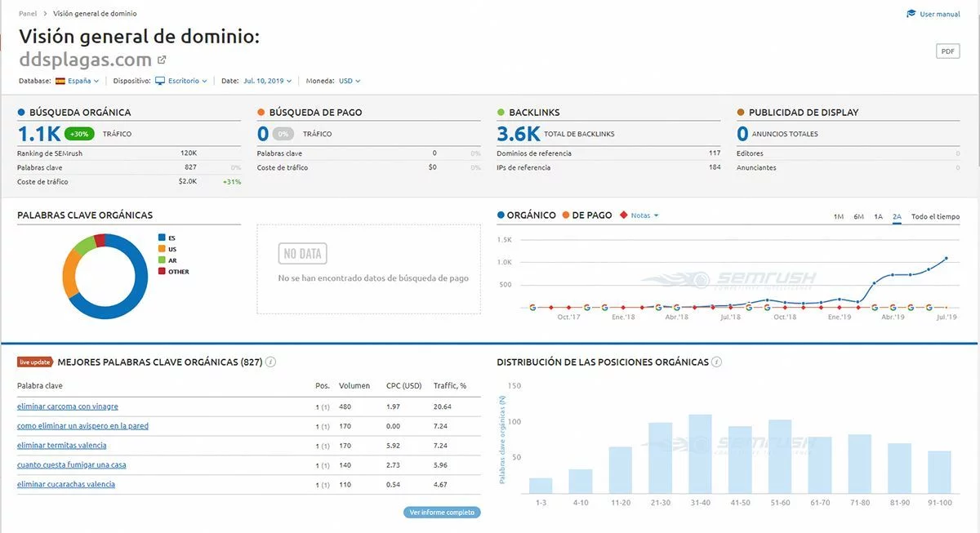Select the 1M time range tab

[x=839, y=216]
